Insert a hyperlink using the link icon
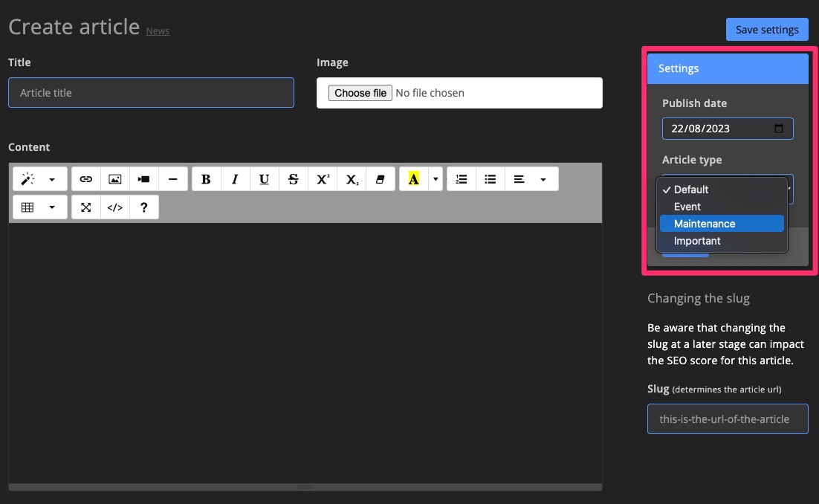Screen dimensions: 819x504 click(x=85, y=178)
